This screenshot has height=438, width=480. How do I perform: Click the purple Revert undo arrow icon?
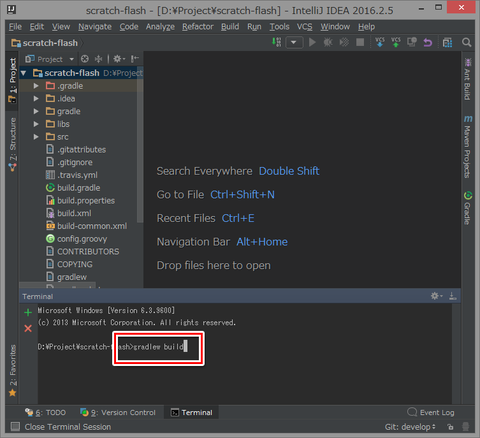click(x=428, y=43)
